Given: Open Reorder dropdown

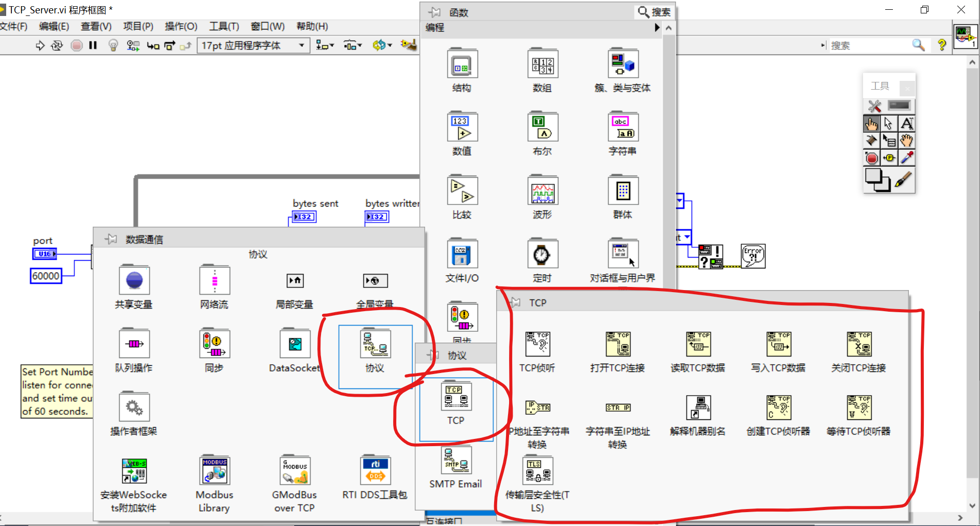Looking at the screenshot, I should [382, 45].
